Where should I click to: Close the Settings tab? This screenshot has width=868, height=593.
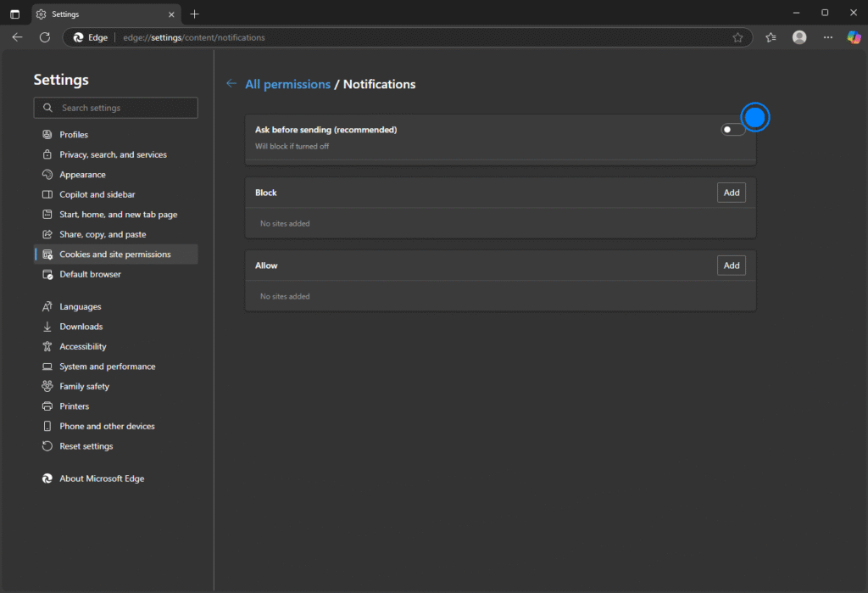[x=170, y=14]
